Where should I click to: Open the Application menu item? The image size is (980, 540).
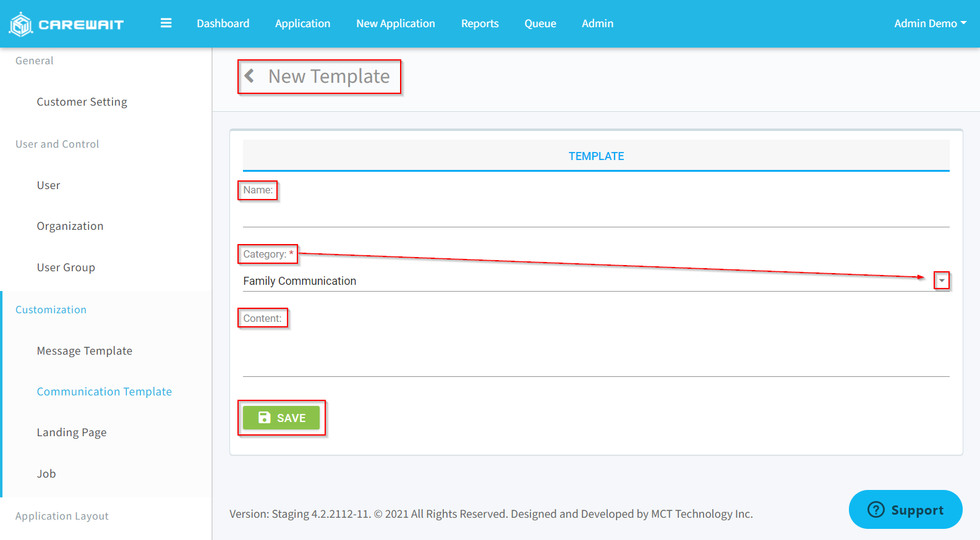point(303,23)
